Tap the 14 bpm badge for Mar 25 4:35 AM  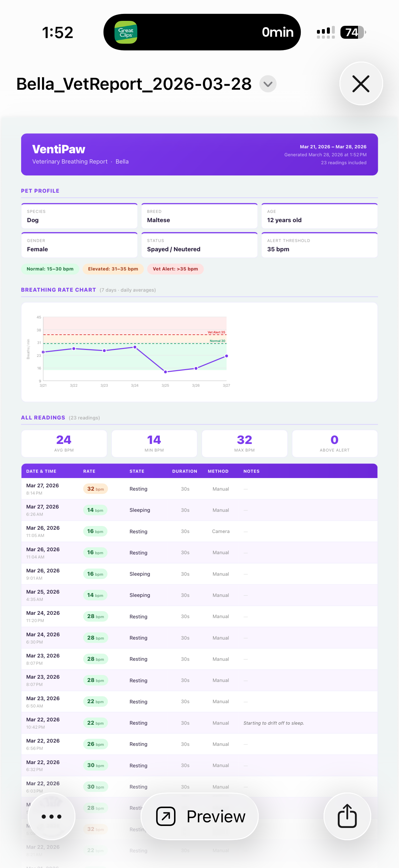tap(95, 595)
